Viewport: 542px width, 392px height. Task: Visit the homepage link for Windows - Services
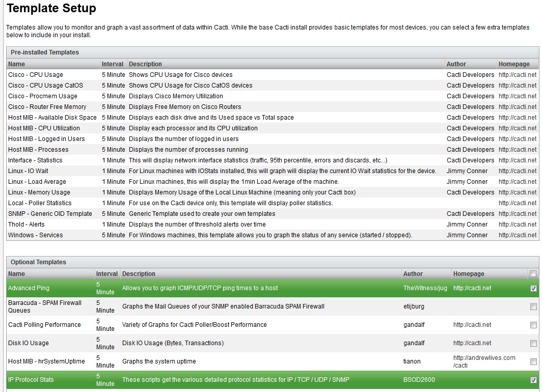tap(517, 235)
